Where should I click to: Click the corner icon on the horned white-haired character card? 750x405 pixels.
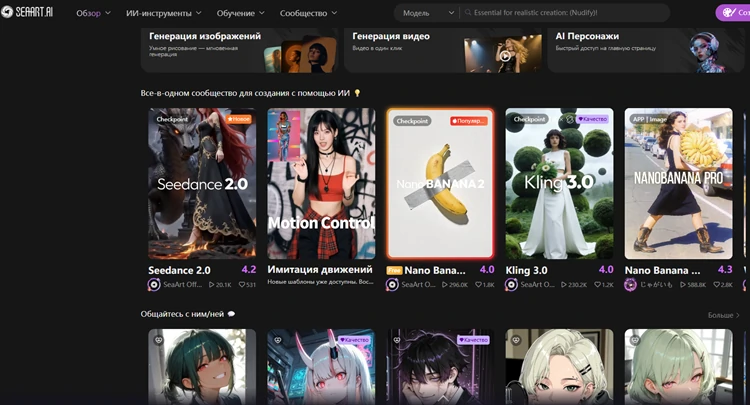[x=277, y=340]
